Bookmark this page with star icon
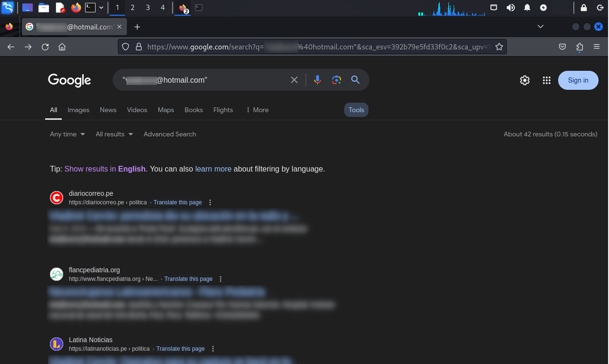This screenshot has width=609, height=364. tap(499, 47)
